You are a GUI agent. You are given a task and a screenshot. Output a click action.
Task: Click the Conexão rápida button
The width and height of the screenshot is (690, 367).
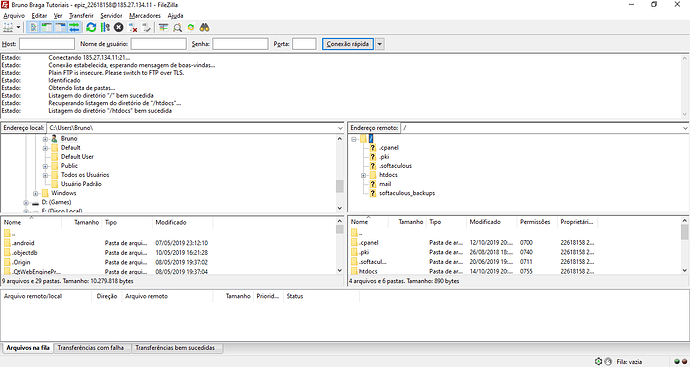click(348, 44)
